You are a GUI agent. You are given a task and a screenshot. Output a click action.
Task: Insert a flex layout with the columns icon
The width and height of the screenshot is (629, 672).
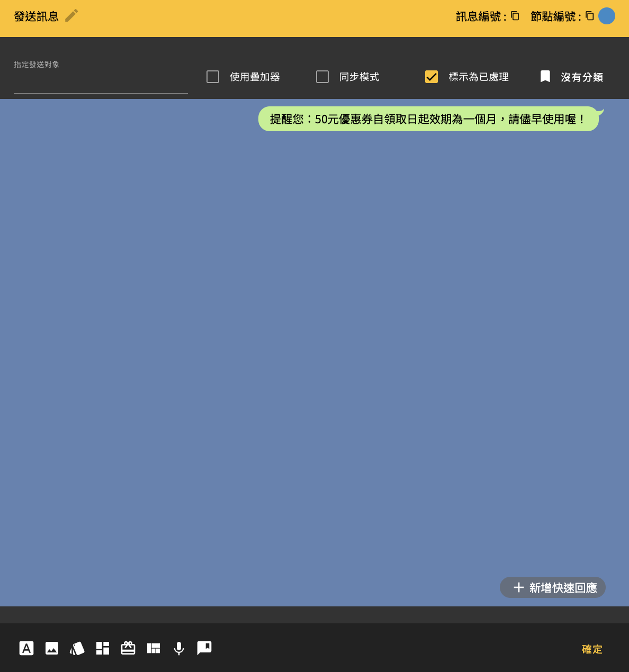tap(154, 648)
